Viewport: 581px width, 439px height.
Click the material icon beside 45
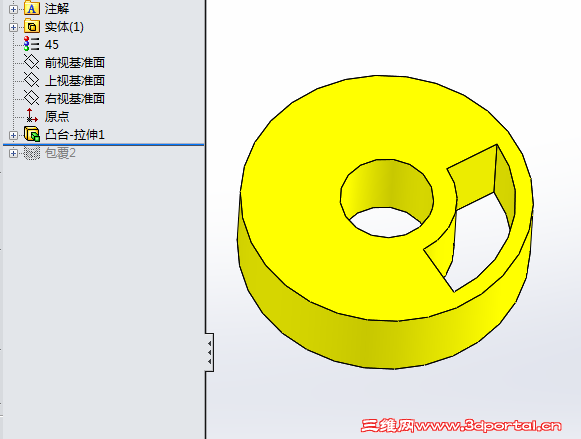[x=31, y=44]
